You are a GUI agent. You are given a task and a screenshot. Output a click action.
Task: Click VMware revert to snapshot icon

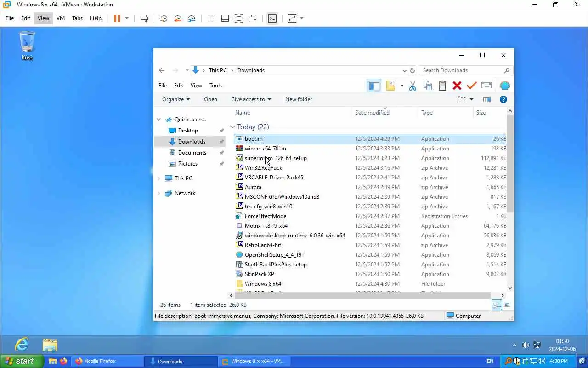tap(178, 18)
